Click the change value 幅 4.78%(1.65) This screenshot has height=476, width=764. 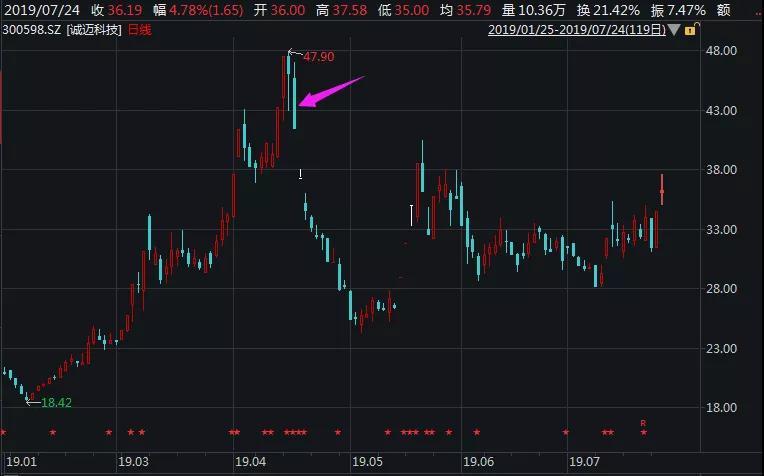pos(198,10)
